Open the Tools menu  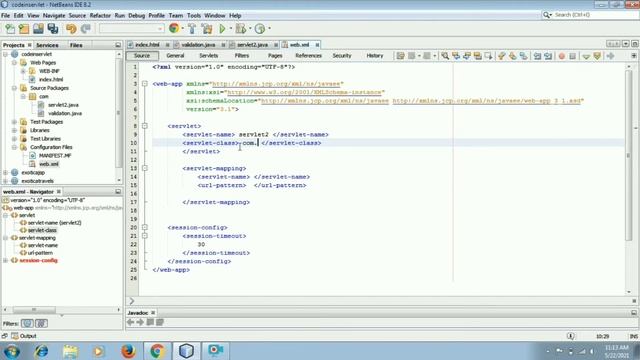(x=194, y=16)
